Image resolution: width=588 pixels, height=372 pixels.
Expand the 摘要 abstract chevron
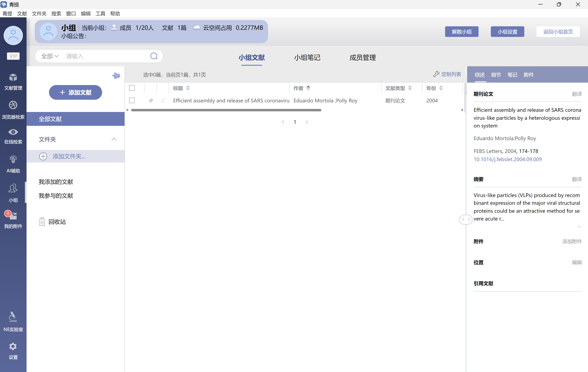point(579,227)
